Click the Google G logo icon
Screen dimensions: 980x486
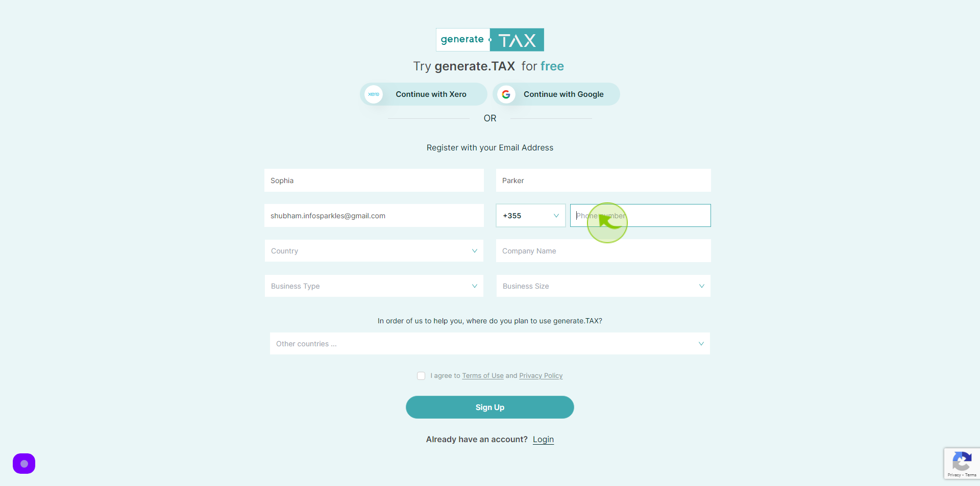click(506, 94)
